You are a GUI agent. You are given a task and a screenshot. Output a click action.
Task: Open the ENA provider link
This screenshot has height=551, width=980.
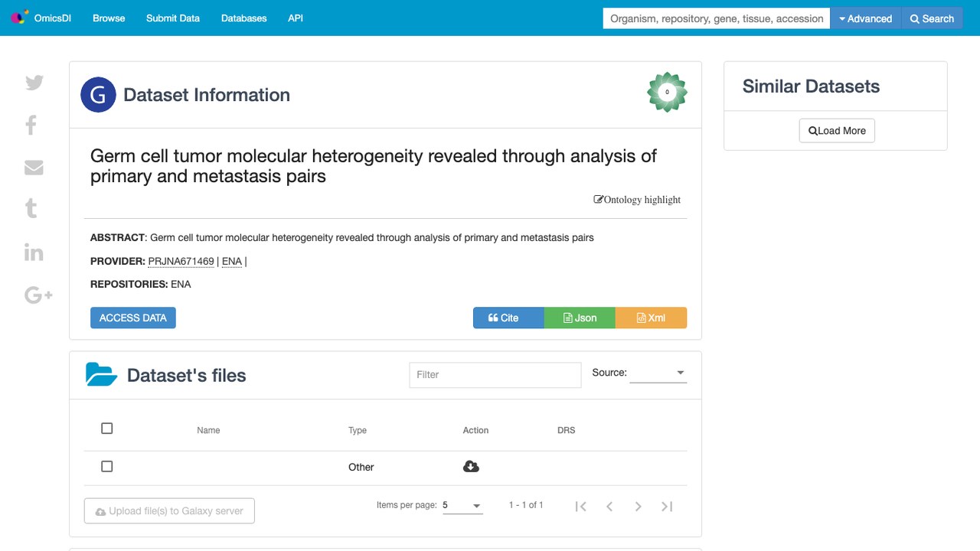[232, 262]
